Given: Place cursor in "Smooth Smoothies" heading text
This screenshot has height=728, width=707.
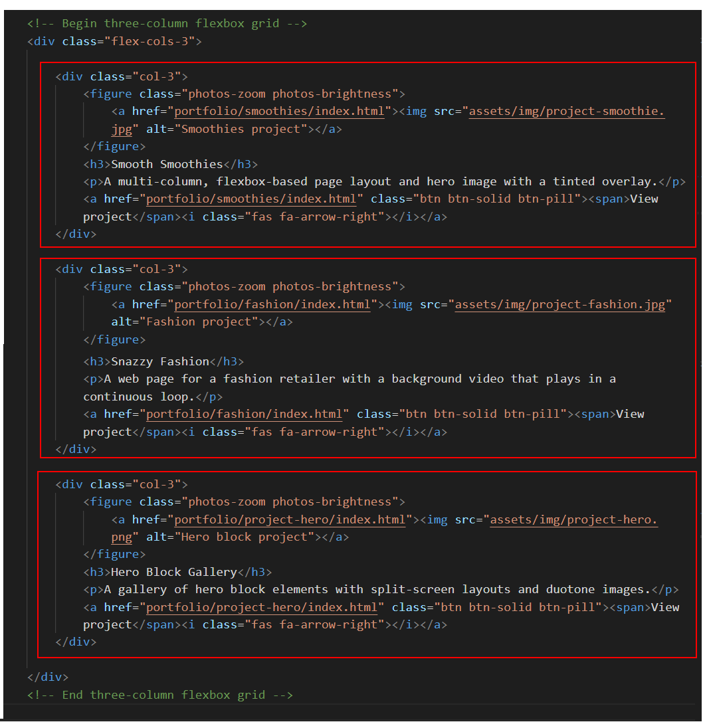Looking at the screenshot, I should point(167,164).
